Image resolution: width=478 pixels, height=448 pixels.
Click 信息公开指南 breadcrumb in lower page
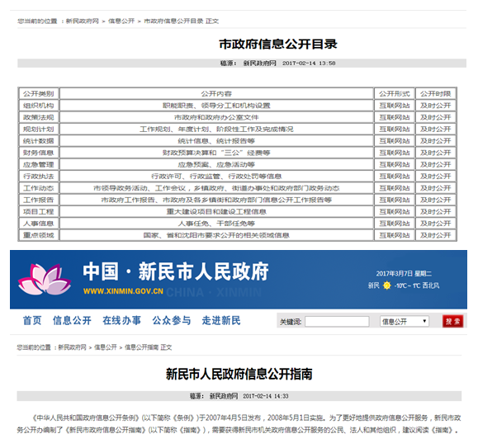point(141,347)
